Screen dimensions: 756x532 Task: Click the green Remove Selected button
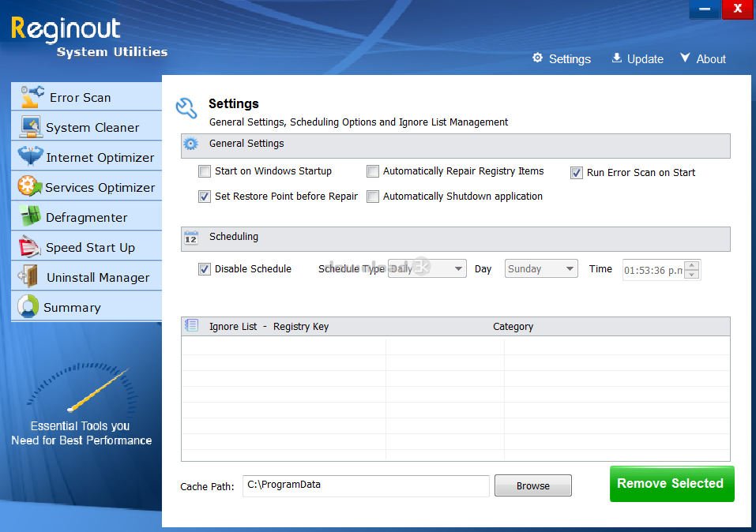671,483
